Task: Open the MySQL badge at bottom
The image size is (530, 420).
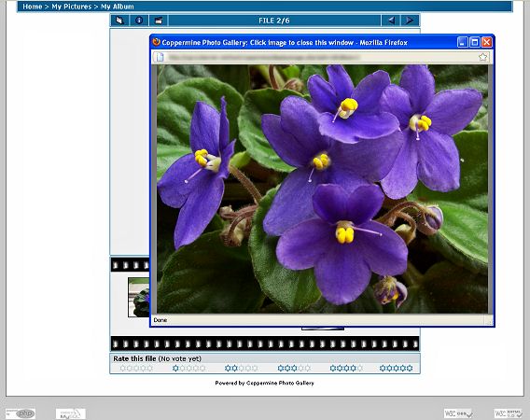Action: (x=71, y=413)
